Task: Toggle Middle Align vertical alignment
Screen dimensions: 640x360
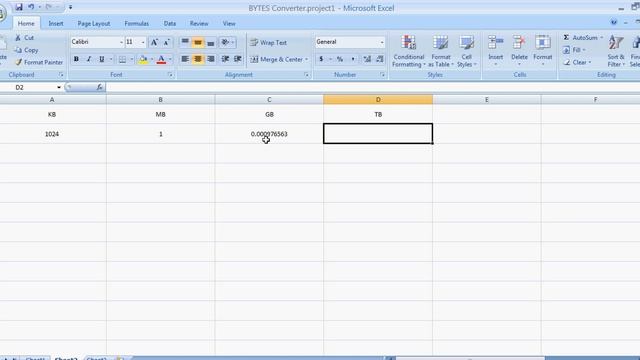Action: coord(198,42)
